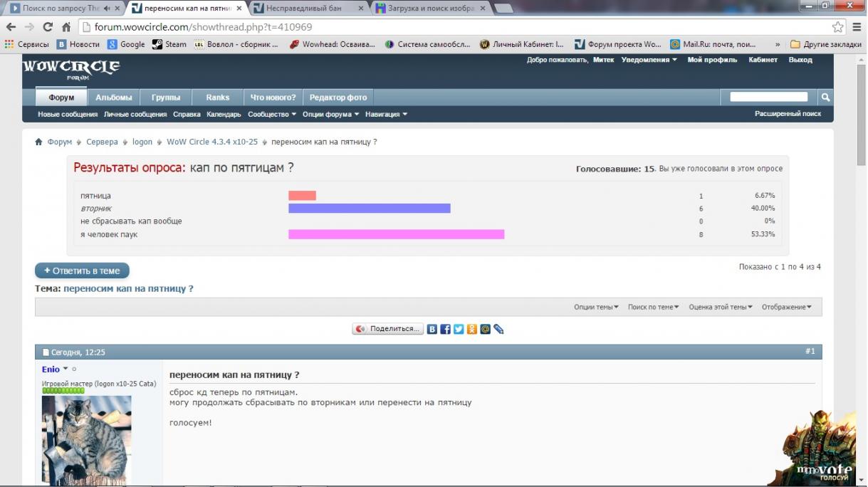
Task: Share on Odnoklassniki with the orange icon
Action: tap(472, 329)
